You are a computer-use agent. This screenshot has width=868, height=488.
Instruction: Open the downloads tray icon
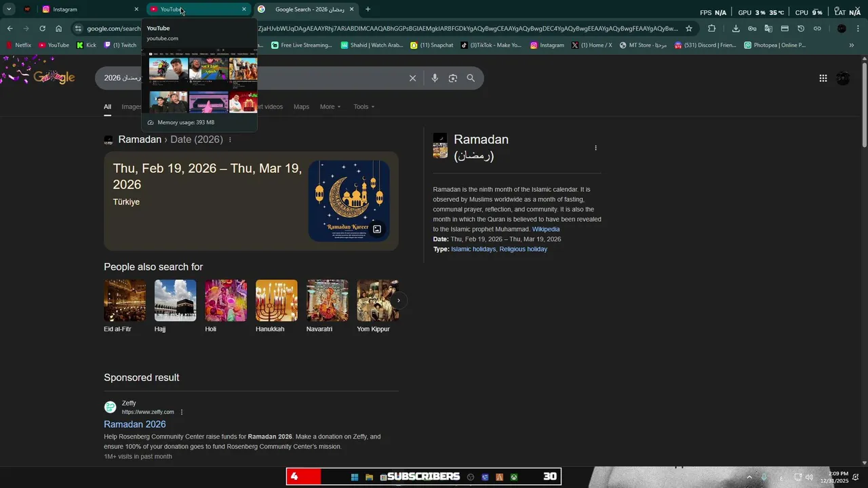point(736,28)
